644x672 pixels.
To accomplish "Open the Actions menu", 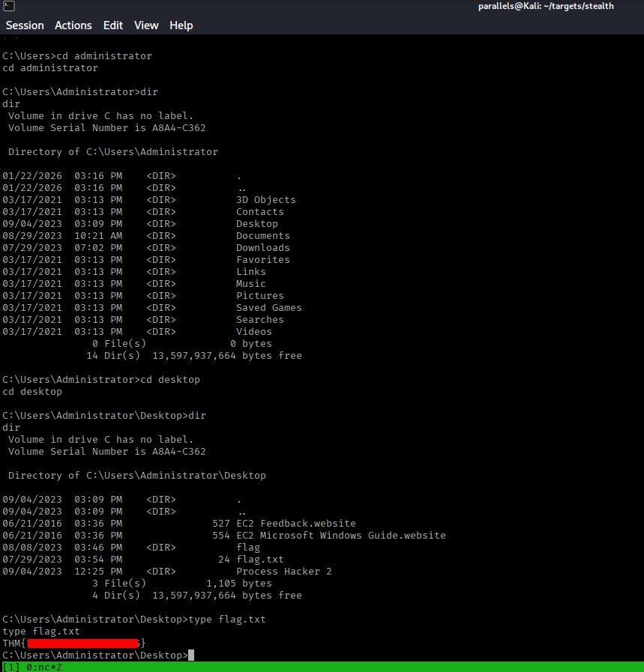I will pos(73,25).
